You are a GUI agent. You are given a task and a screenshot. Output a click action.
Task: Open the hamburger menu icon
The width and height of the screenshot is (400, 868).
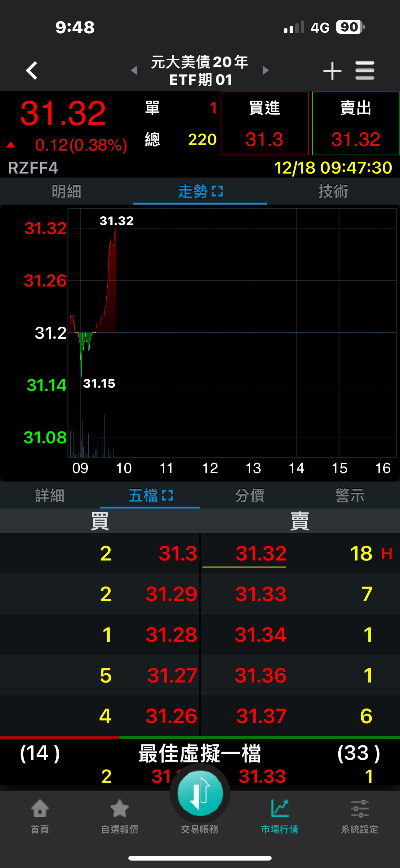(x=365, y=70)
